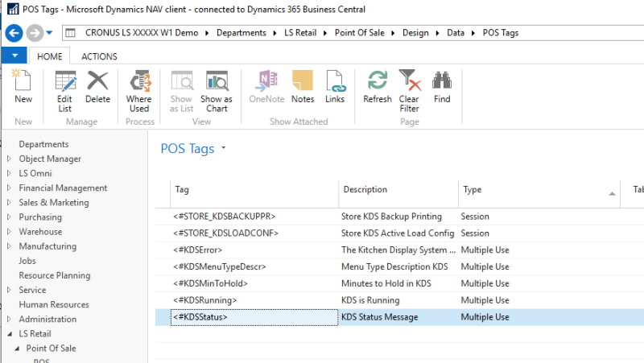
Task: Click Departments in breadcrumb
Action: coord(242,33)
